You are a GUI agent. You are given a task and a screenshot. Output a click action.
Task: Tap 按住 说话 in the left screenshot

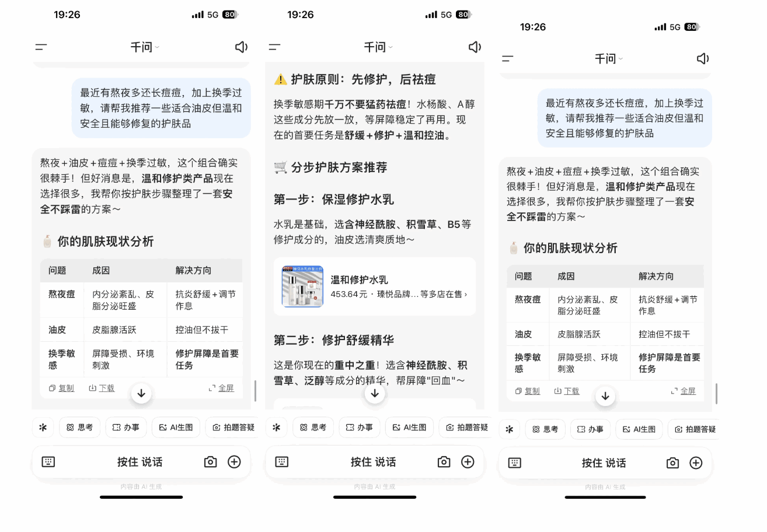click(x=140, y=462)
